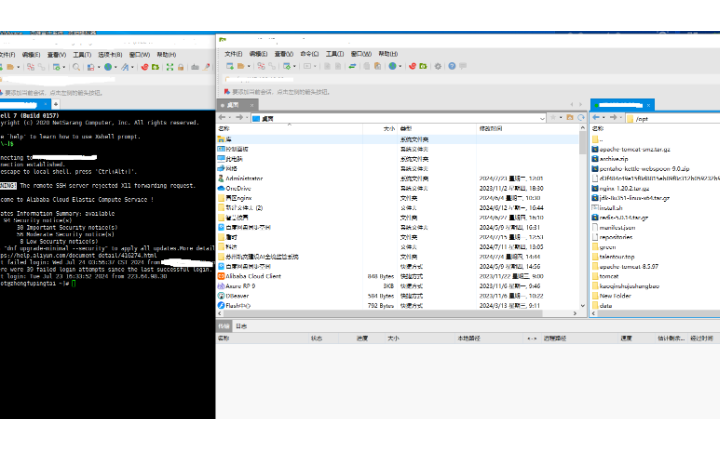This screenshot has height=450, width=720.
Task: Expand the local path 桌面 dropdown
Action: pyautogui.click(x=542, y=118)
